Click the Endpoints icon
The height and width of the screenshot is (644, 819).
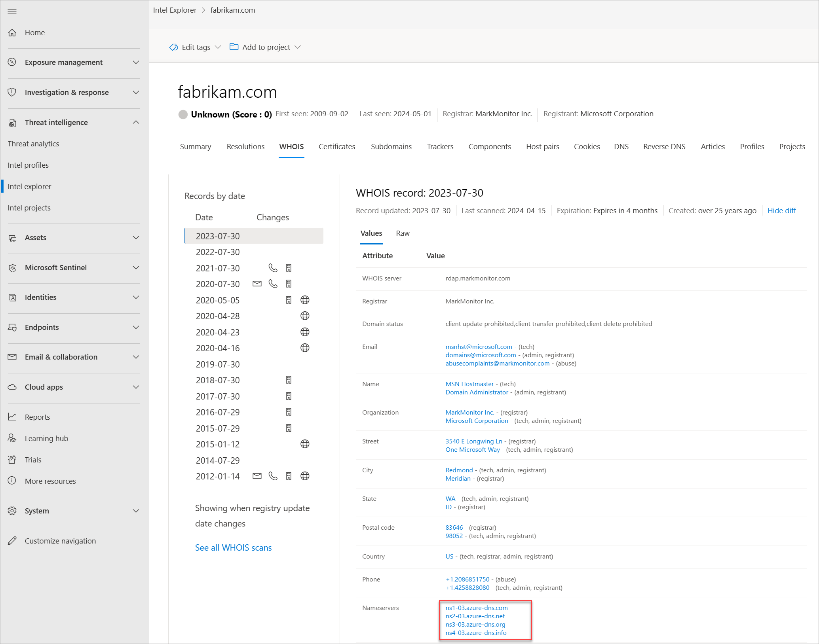click(x=12, y=327)
